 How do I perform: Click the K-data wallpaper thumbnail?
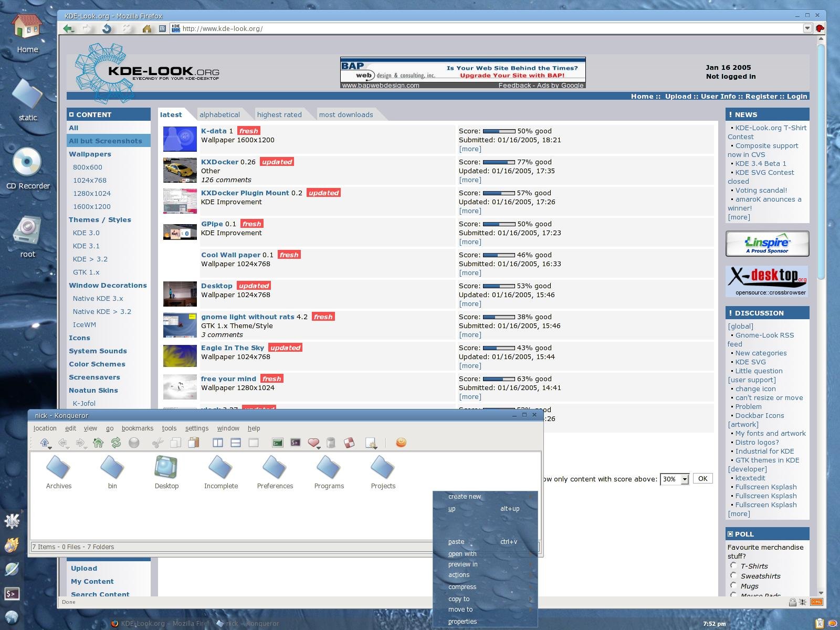point(180,139)
